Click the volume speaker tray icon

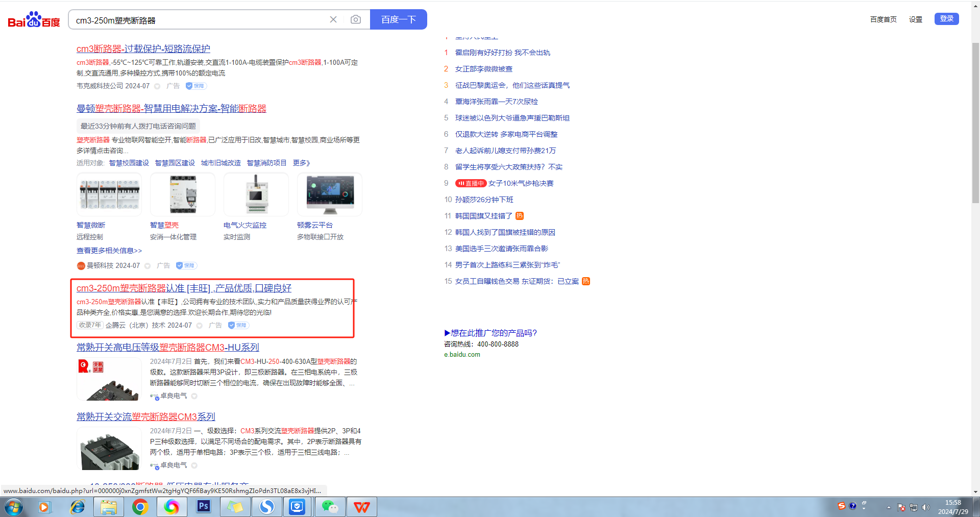pos(926,507)
